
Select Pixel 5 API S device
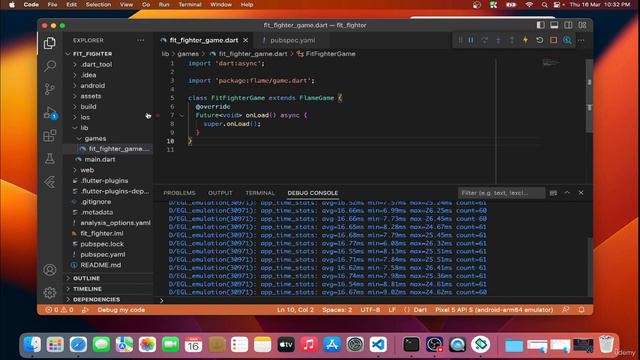494,310
